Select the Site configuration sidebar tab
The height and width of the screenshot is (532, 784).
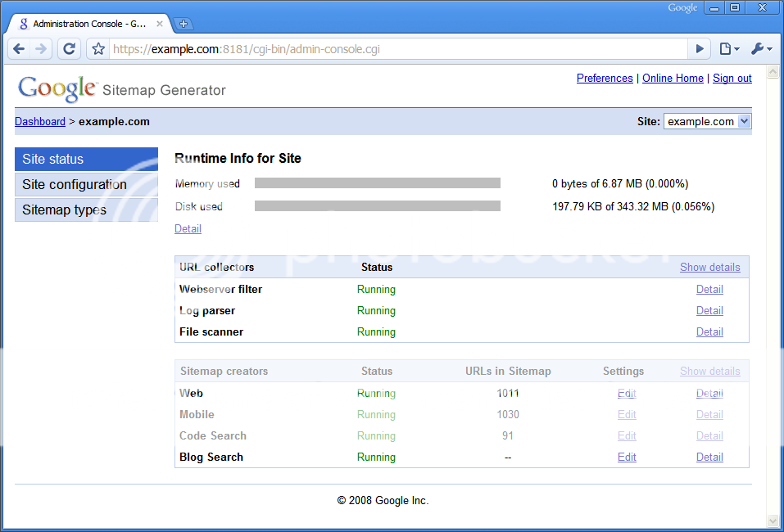[86, 185]
